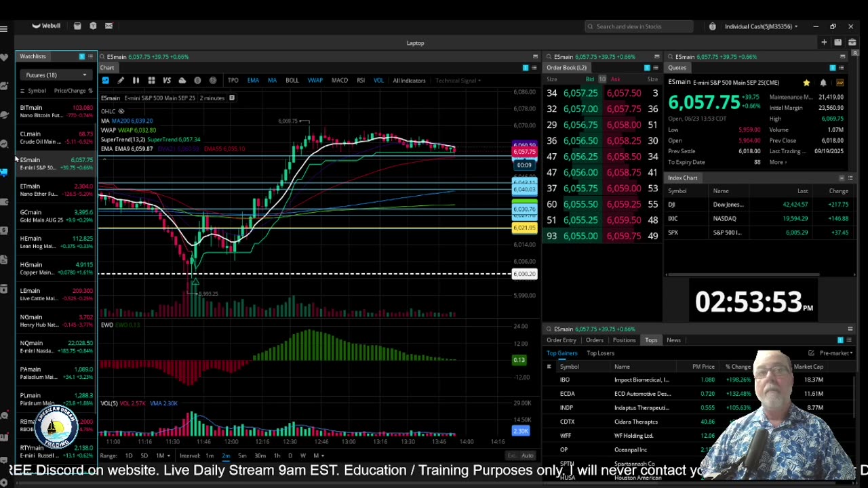Select GCmain Gold in watchlist
Viewport: 868px width, 488px height.
56,216
